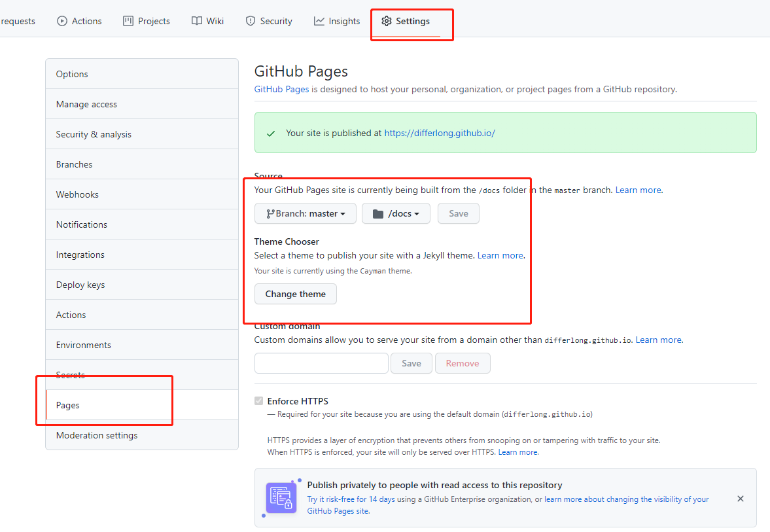The height and width of the screenshot is (532, 770).
Task: Select Webhooks in the sidebar
Action: point(142,194)
